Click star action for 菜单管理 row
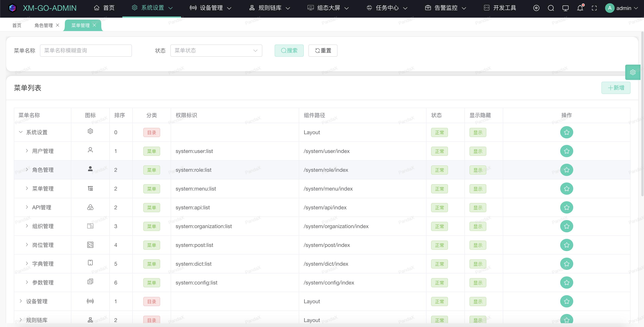This screenshot has height=327, width=644. coord(567,189)
